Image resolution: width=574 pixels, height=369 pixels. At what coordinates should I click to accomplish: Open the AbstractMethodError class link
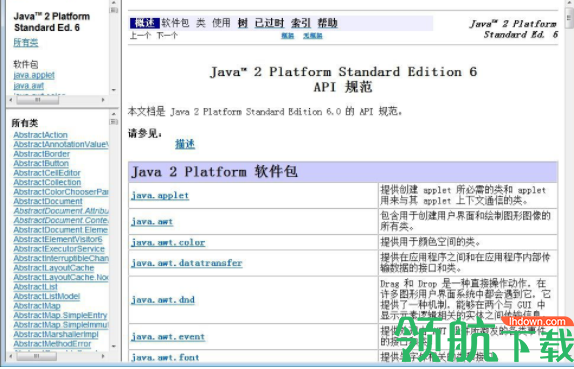(x=52, y=344)
